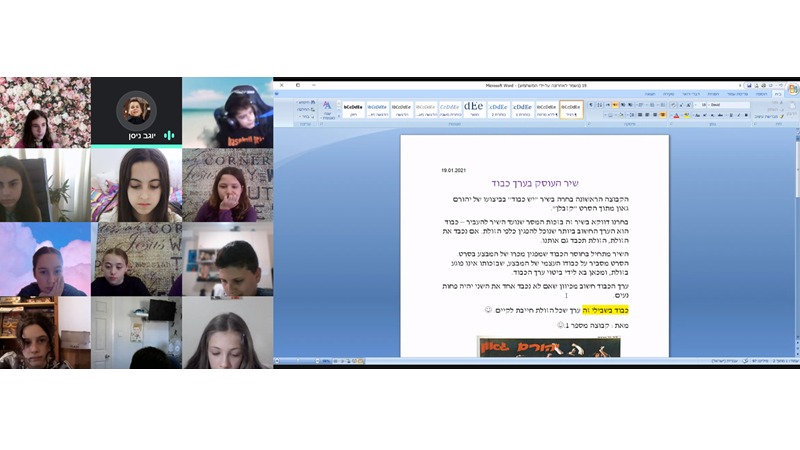Switch to the References (הפניות) tab

(713, 94)
